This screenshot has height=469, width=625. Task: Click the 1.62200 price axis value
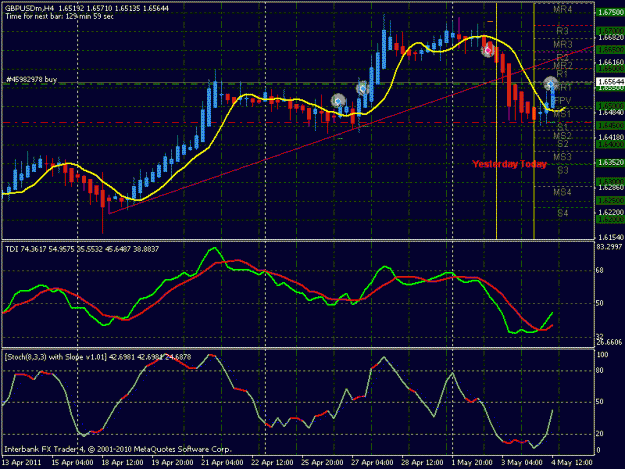(x=610, y=212)
